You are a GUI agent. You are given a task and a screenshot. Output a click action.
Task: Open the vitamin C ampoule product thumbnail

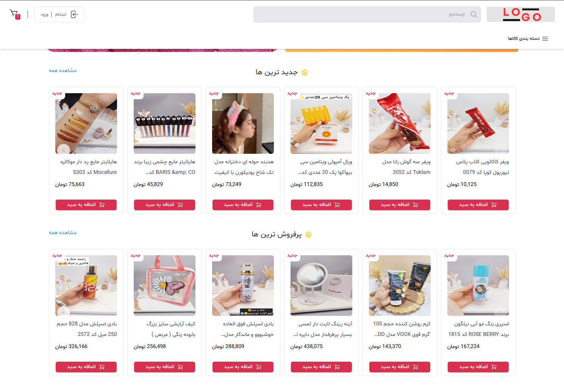(321, 123)
